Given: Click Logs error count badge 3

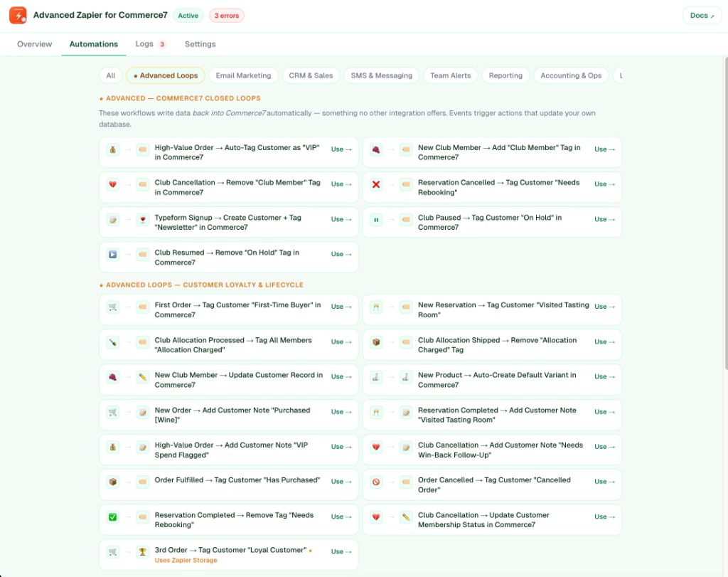Looking at the screenshot, I should click(x=162, y=45).
